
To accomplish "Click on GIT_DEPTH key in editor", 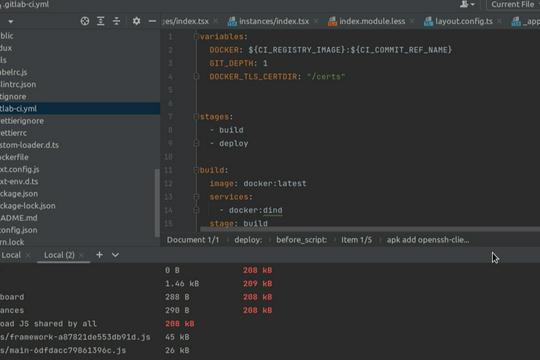I will click(231, 63).
